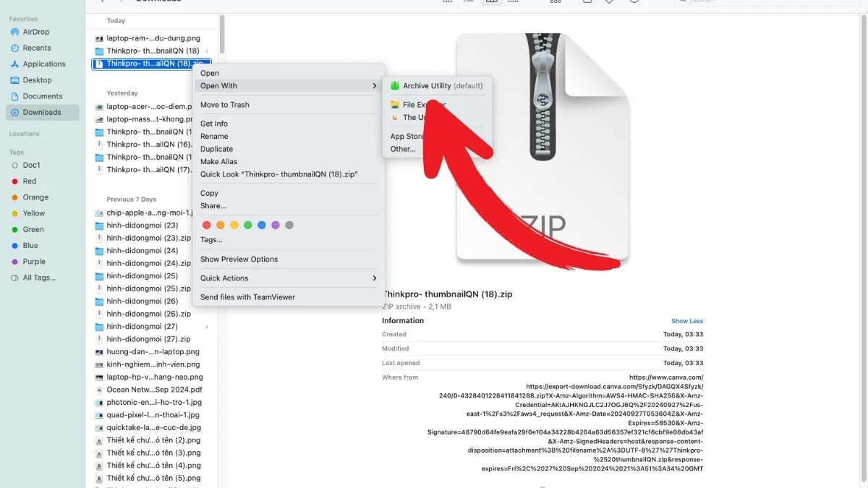Viewport: 868px width, 488px height.
Task: Select Duplicate in the context menu
Action: click(x=216, y=149)
